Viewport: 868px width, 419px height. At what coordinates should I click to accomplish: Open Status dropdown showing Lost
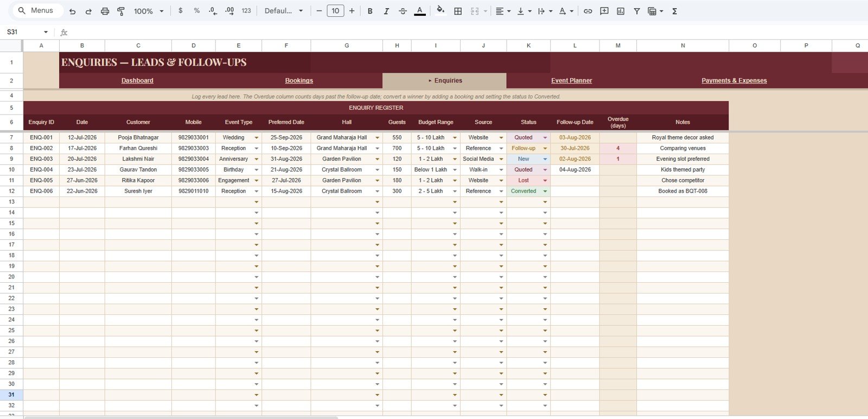click(x=545, y=180)
